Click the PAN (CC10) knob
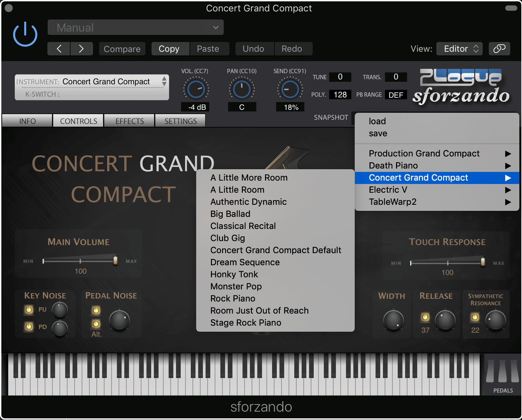The height and width of the screenshot is (420, 522). pyautogui.click(x=242, y=89)
